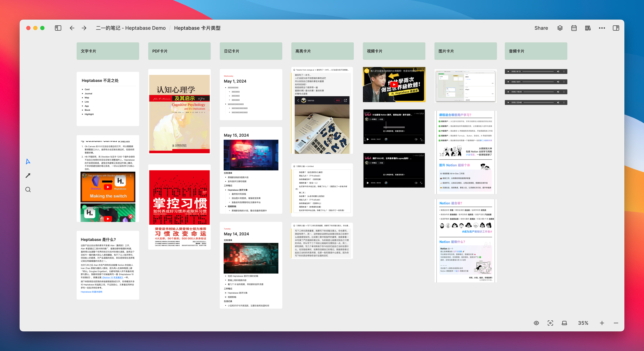
Task: Click the 35% zoom level
Action: click(x=583, y=323)
